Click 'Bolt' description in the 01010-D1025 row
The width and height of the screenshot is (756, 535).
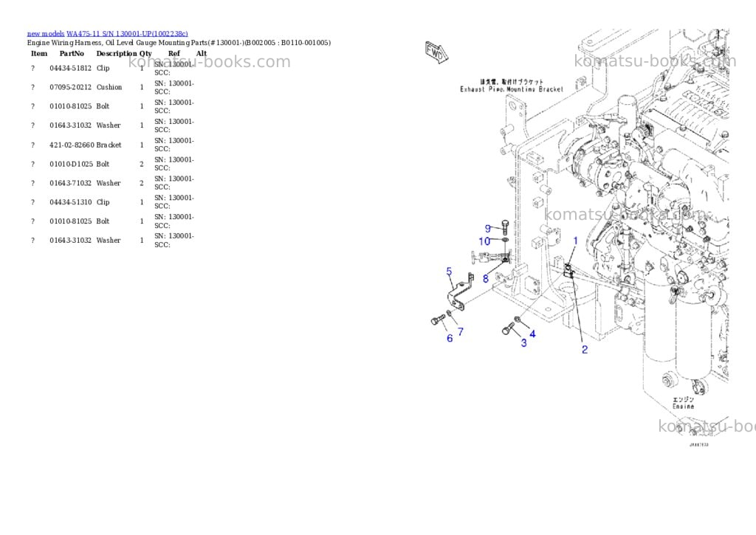pos(103,164)
